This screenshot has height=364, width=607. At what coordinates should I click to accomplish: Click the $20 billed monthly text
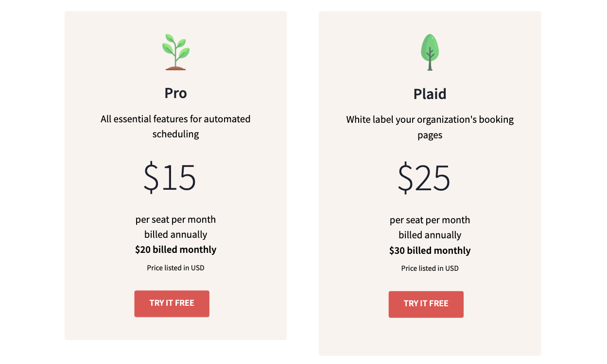(175, 249)
